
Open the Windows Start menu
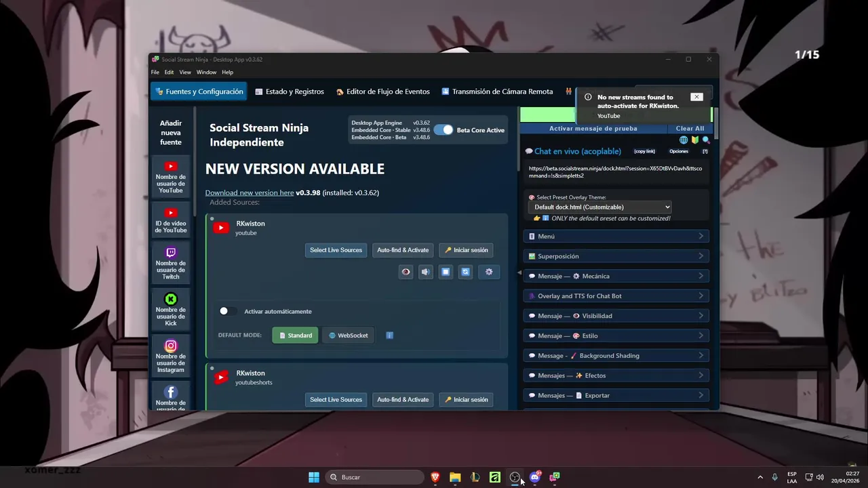coord(314,477)
